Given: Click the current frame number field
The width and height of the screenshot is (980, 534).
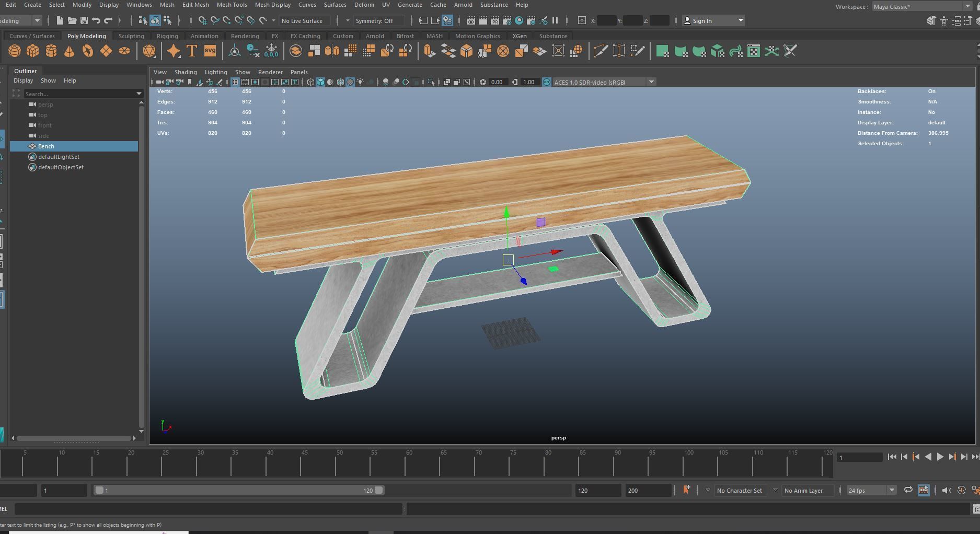Looking at the screenshot, I should pos(860,457).
